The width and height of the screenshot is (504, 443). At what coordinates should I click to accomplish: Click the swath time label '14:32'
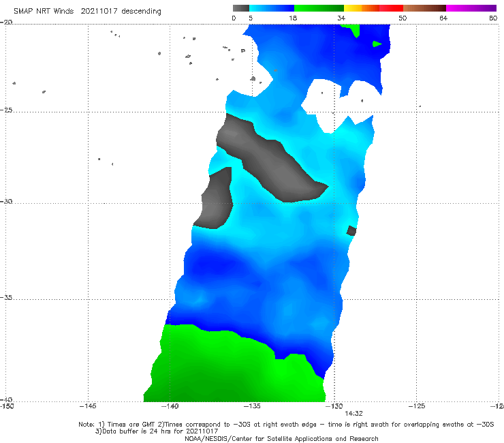click(353, 414)
